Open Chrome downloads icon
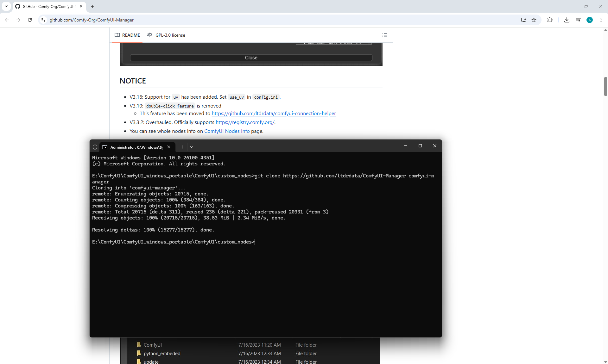This screenshot has width=608, height=364. pos(567,20)
